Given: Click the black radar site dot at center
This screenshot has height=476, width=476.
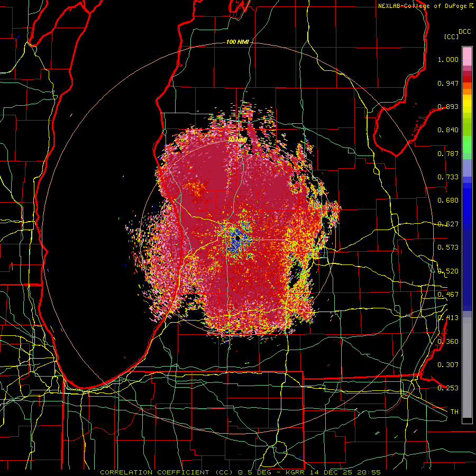Looking at the screenshot, I should (x=237, y=239).
